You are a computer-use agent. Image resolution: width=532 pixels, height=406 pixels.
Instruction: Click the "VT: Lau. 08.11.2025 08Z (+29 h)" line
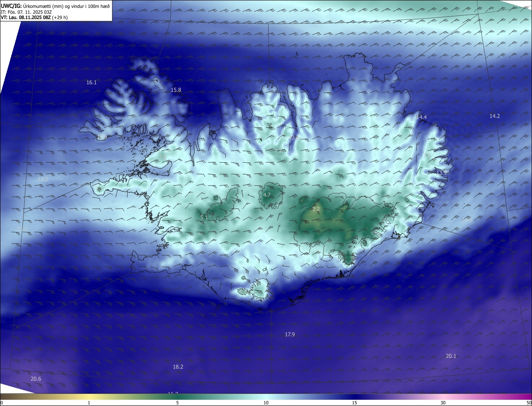point(34,17)
